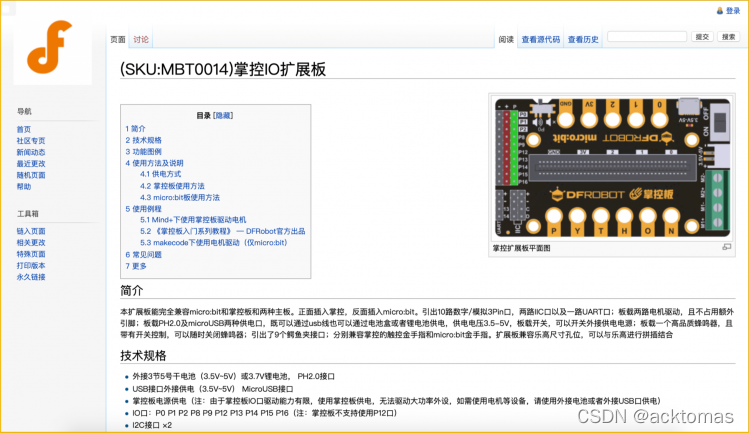The image size is (749, 433).
Task: Open 特殊页面 toolbox link
Action: (x=31, y=254)
